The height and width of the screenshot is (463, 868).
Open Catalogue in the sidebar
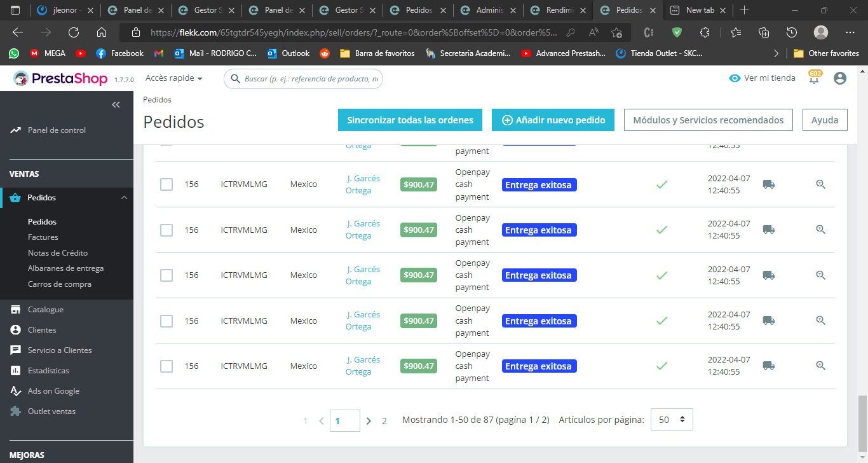click(46, 310)
